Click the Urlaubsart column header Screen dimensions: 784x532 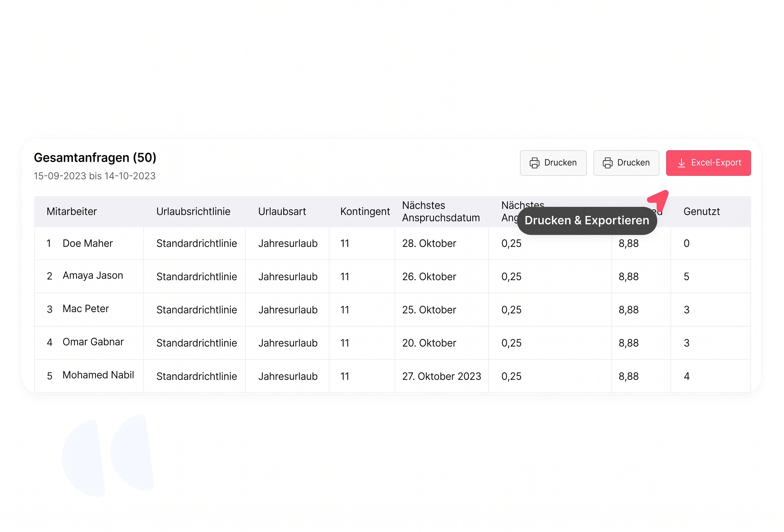tap(282, 211)
